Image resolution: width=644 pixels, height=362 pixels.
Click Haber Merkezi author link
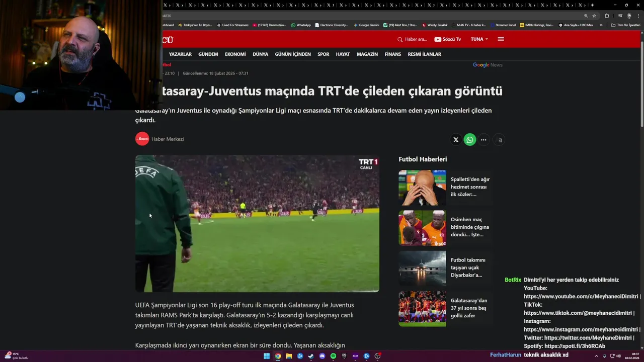[168, 139]
